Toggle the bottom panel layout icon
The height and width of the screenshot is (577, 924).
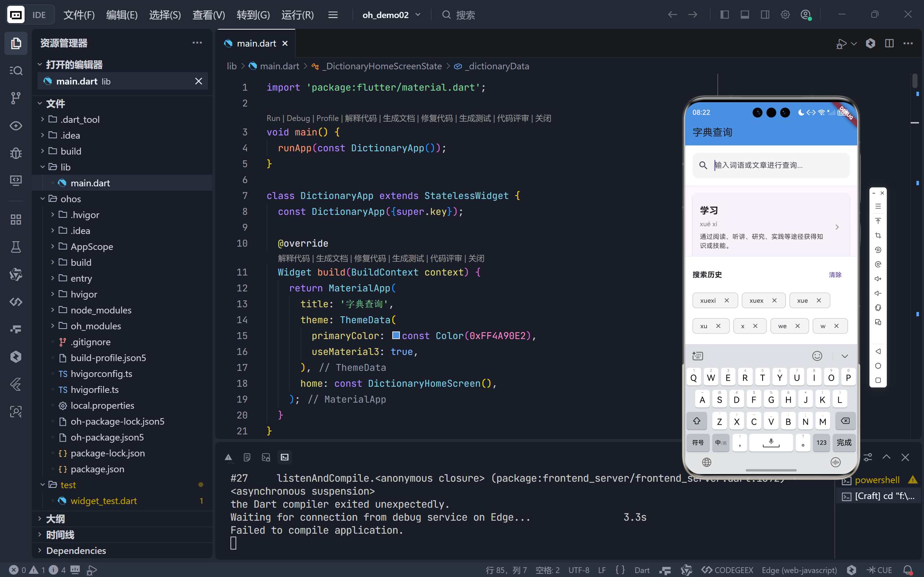click(x=744, y=15)
